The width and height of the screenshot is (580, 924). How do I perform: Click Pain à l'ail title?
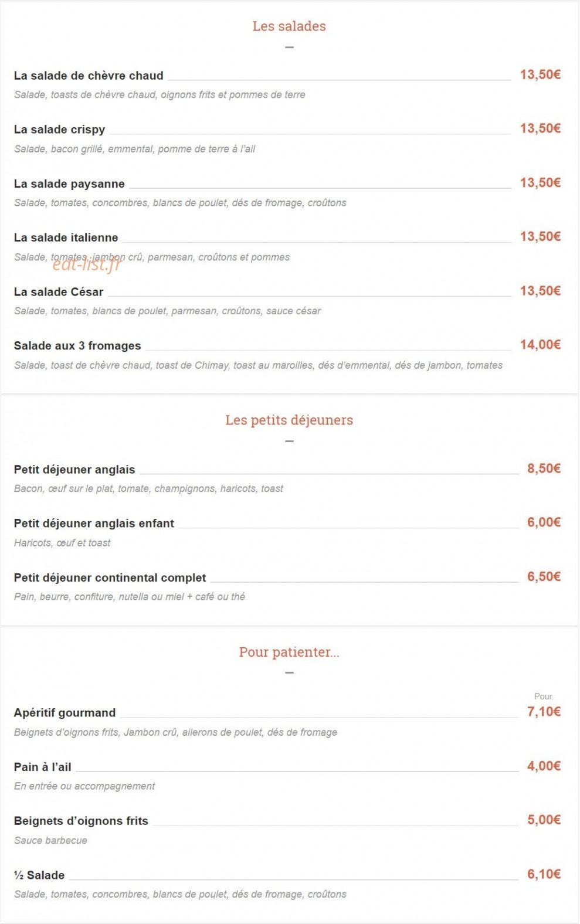pos(42,767)
